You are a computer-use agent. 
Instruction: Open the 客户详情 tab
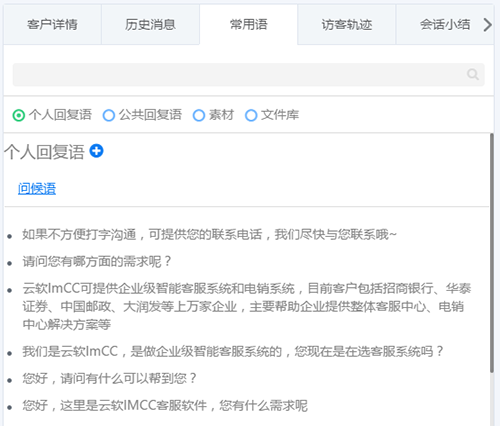coord(52,24)
